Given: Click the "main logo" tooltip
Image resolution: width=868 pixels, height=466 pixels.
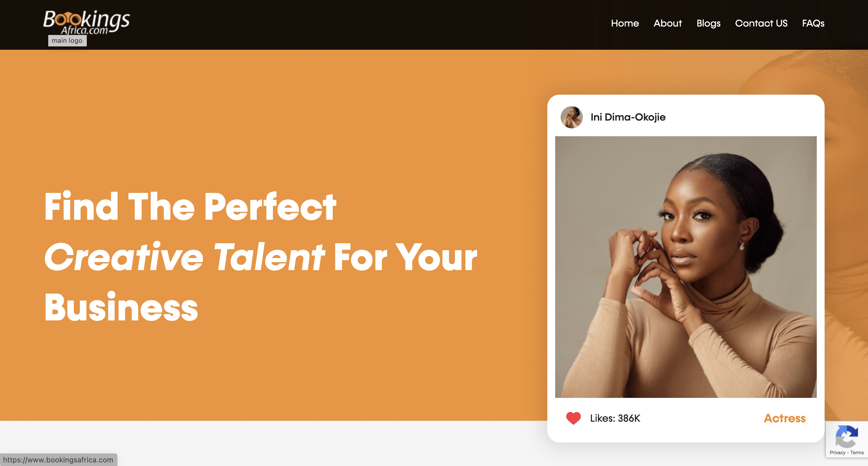Looking at the screenshot, I should (67, 41).
